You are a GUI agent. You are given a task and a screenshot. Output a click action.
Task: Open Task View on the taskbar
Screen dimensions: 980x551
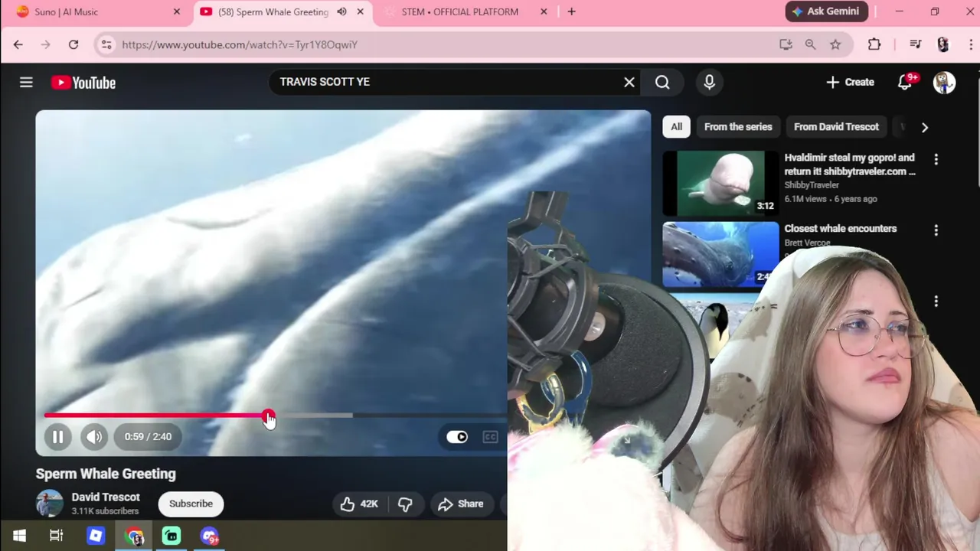[56, 536]
